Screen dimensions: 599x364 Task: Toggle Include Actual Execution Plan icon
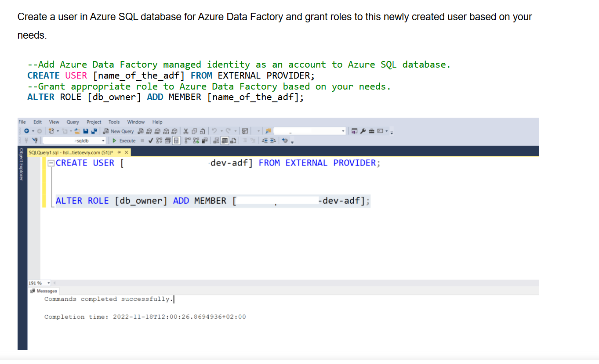coord(187,141)
